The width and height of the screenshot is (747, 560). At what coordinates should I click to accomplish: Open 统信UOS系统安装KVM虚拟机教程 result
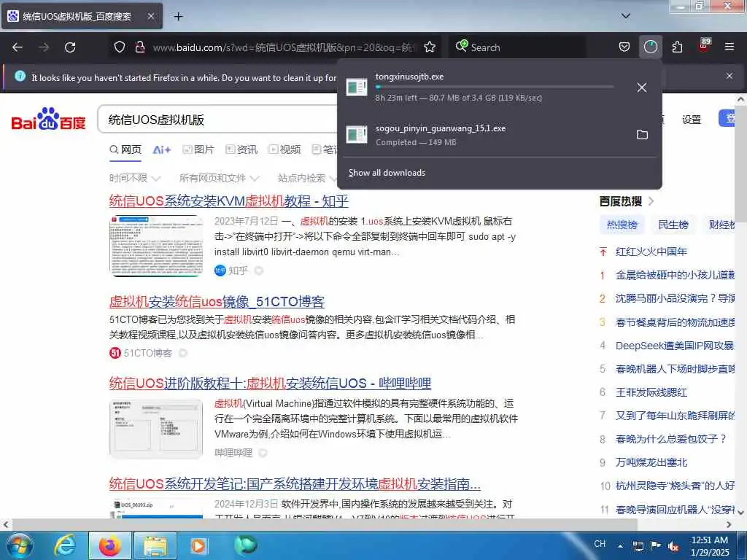[x=228, y=201]
